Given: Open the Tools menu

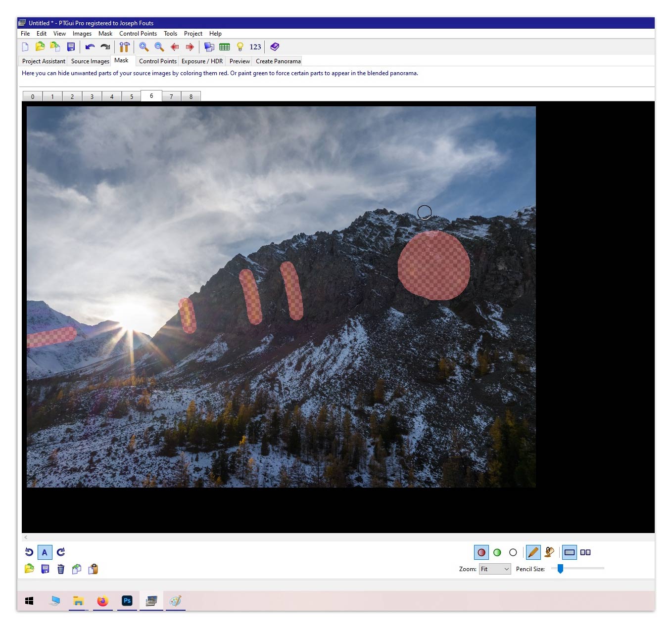Looking at the screenshot, I should (x=170, y=34).
